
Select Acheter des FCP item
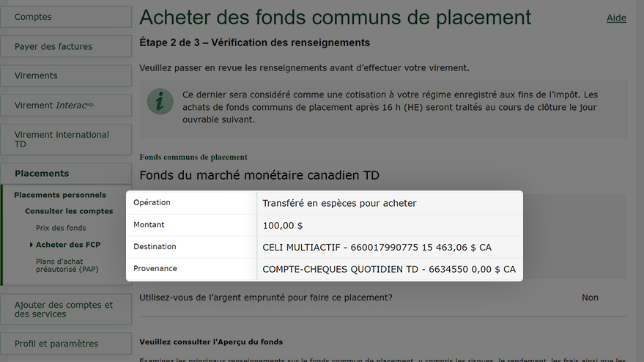coord(67,245)
